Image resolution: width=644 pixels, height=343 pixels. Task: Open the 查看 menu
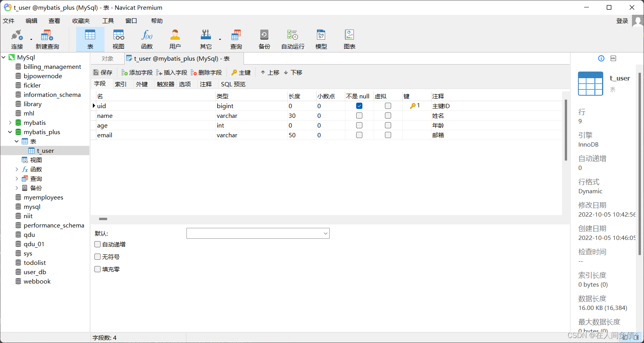point(54,21)
